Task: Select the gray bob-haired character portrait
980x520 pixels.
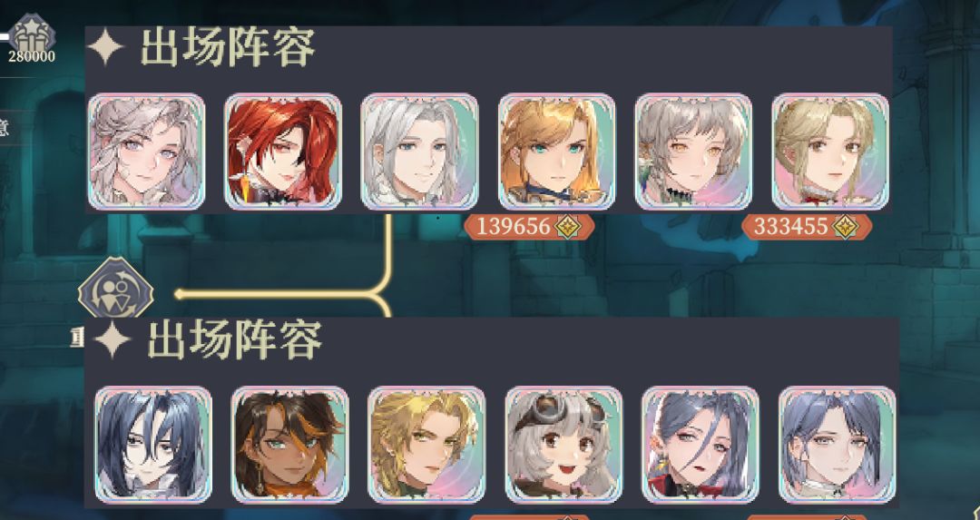Action: tap(694, 152)
